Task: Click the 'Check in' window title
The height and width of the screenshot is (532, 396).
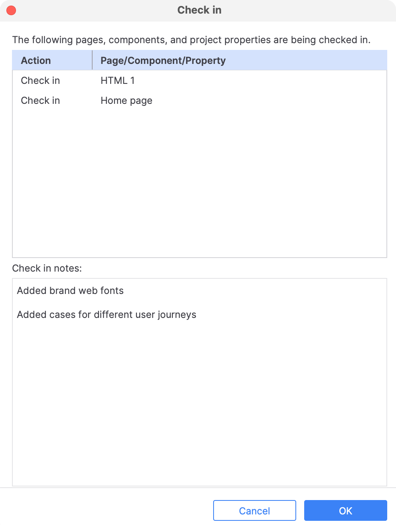Action: [199, 10]
